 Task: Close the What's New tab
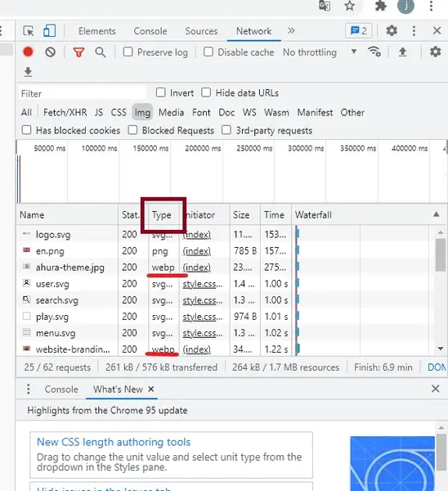point(150,389)
